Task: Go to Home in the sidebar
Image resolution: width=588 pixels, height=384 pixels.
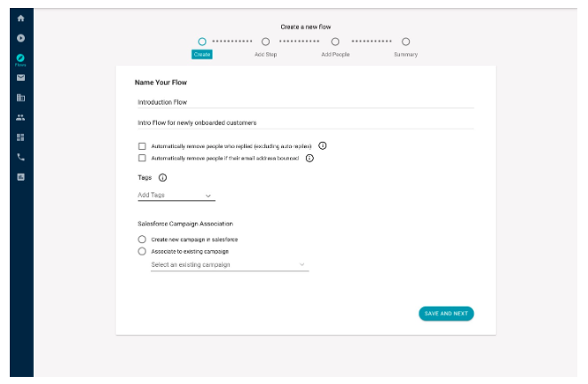Action: [x=21, y=19]
